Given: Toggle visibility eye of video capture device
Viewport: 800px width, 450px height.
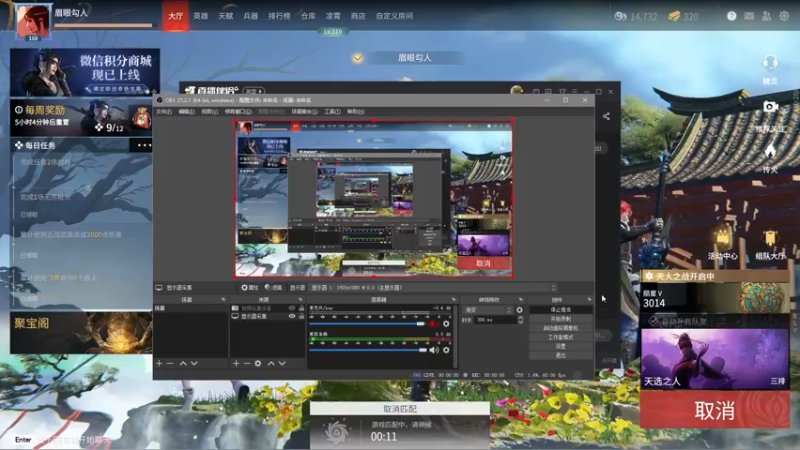Looking at the screenshot, I should coord(292,308).
